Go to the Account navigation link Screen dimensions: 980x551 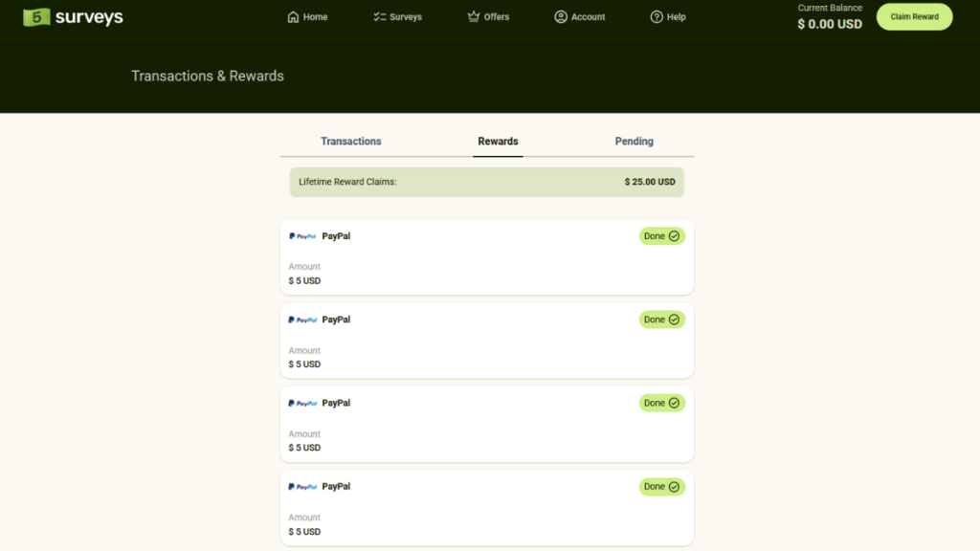tap(579, 17)
